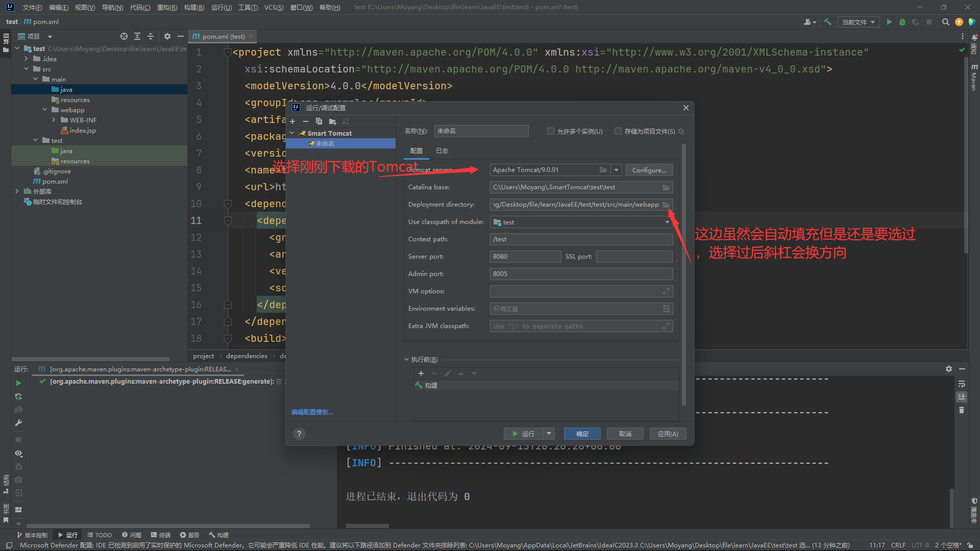Screen dimensions: 980x551
Task: Add new run configuration with plus icon
Action: click(292, 121)
